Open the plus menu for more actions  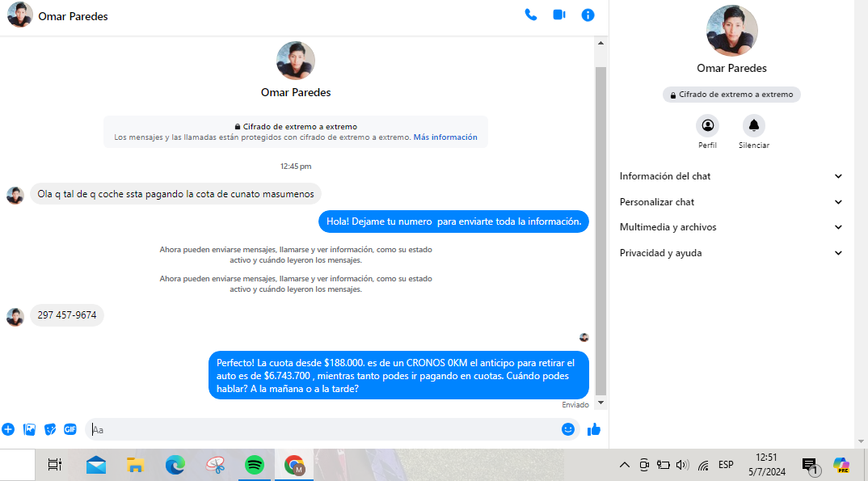[8, 429]
